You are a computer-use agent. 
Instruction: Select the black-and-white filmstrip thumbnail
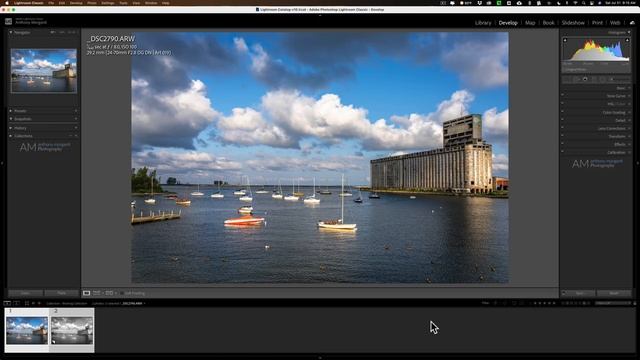[x=72, y=330]
